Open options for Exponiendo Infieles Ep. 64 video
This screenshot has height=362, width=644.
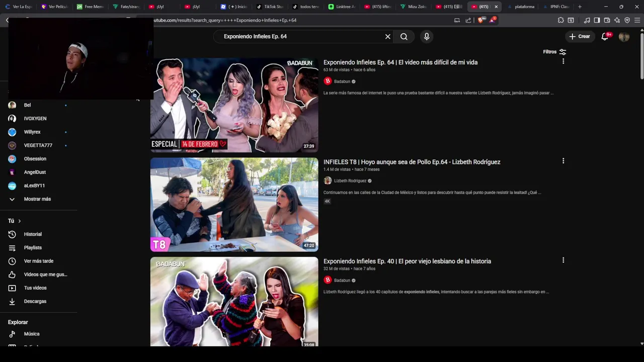563,61
